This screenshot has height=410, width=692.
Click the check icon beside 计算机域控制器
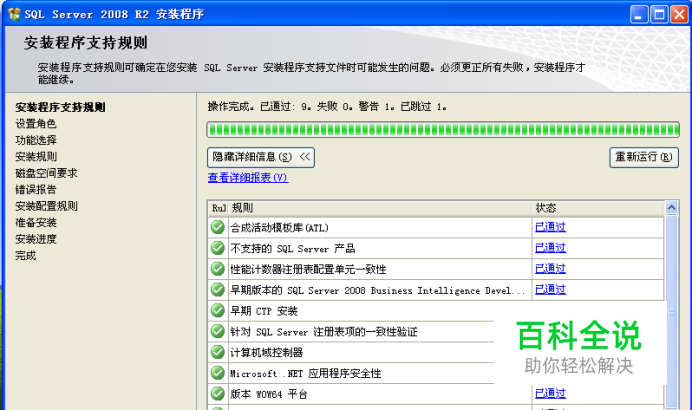pos(217,352)
